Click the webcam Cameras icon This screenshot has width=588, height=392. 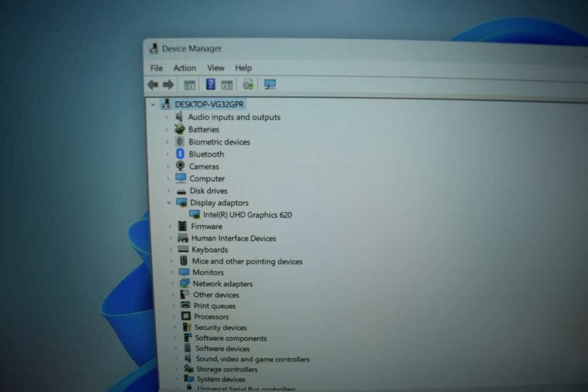tap(181, 166)
